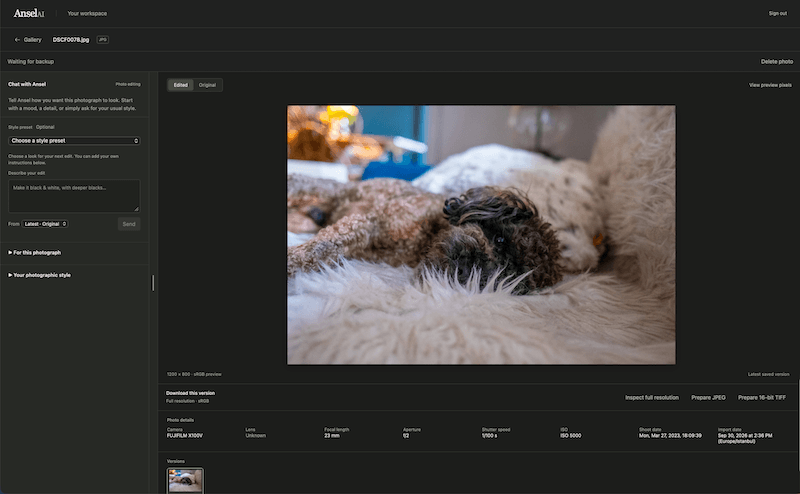Screen dimensions: 800x494
Task: Click the 1200 × 800 sRGB preview caption
Action: [x=194, y=374]
